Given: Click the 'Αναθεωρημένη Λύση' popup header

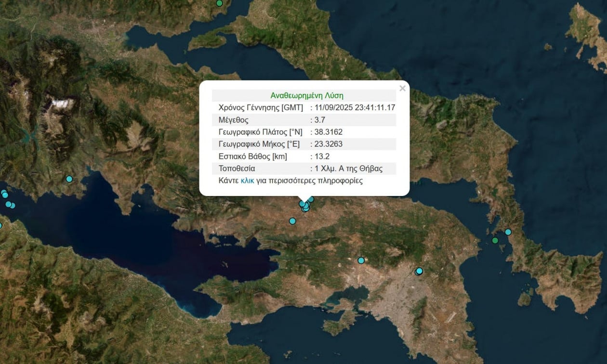Looking at the screenshot, I should [307, 95].
